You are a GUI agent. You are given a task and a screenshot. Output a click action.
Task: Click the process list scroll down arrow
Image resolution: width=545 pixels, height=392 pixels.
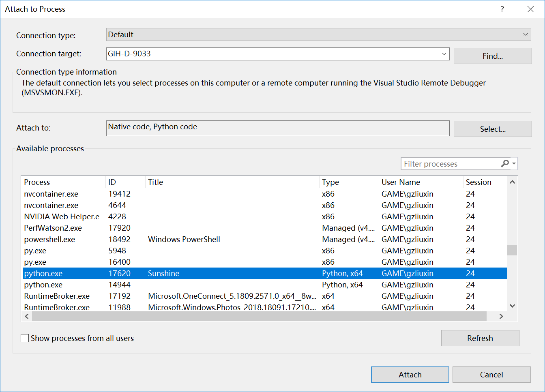click(512, 306)
